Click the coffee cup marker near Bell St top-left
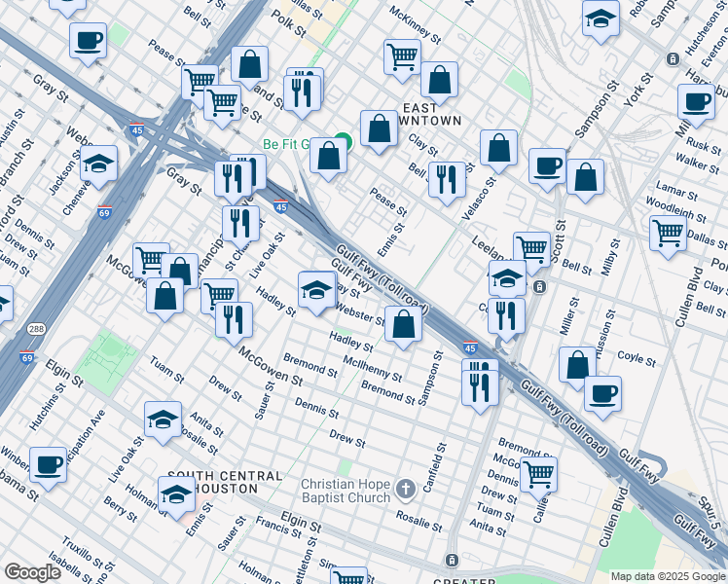 89,42
